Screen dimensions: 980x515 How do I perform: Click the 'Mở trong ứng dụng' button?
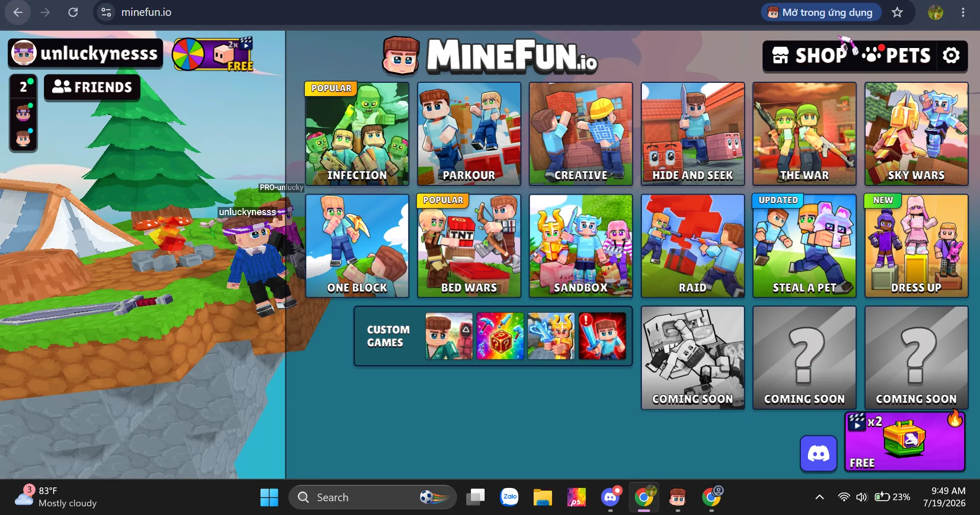821,12
